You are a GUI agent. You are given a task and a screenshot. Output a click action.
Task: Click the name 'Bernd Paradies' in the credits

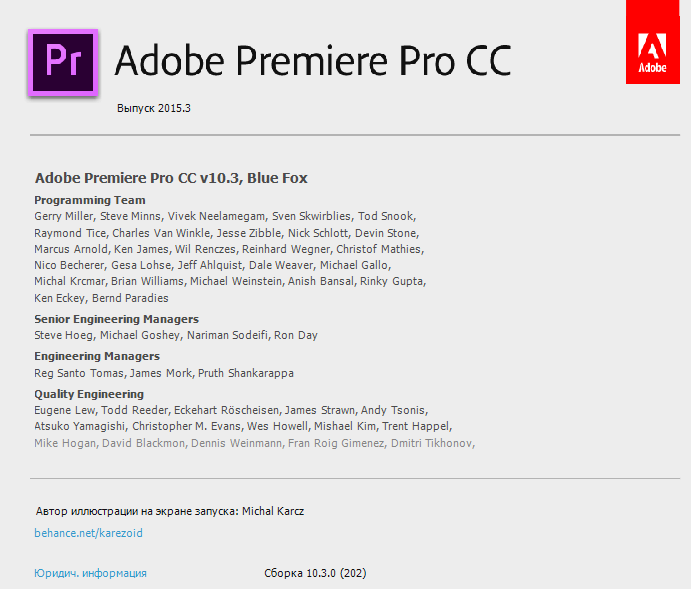[x=130, y=298]
